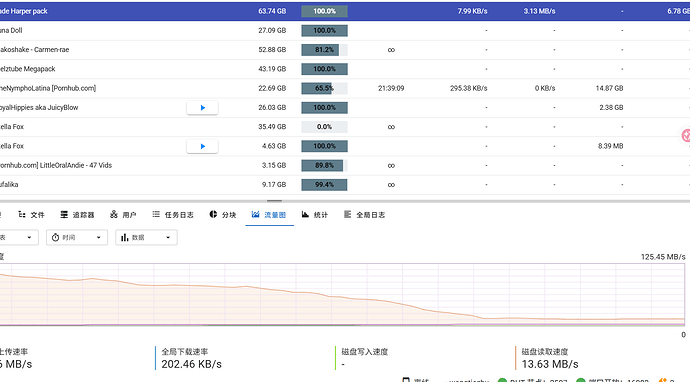
Task: Select the ufalika torrent row
Action: [345, 185]
